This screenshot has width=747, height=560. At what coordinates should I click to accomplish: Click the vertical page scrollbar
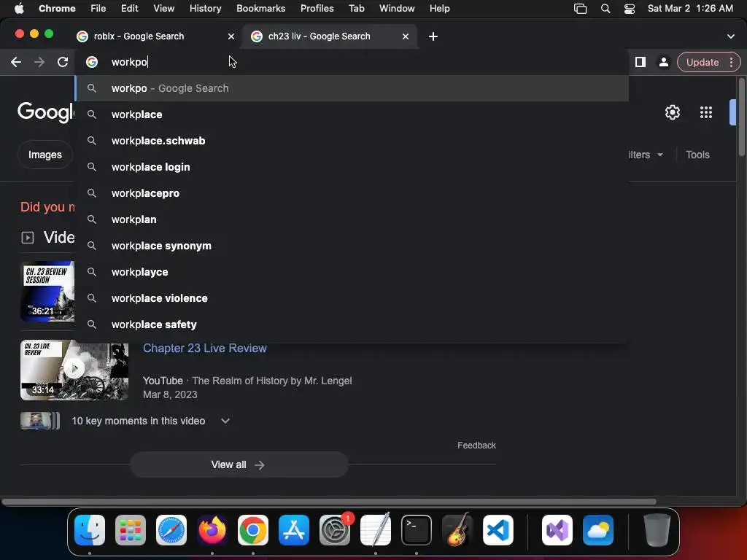coord(741,117)
